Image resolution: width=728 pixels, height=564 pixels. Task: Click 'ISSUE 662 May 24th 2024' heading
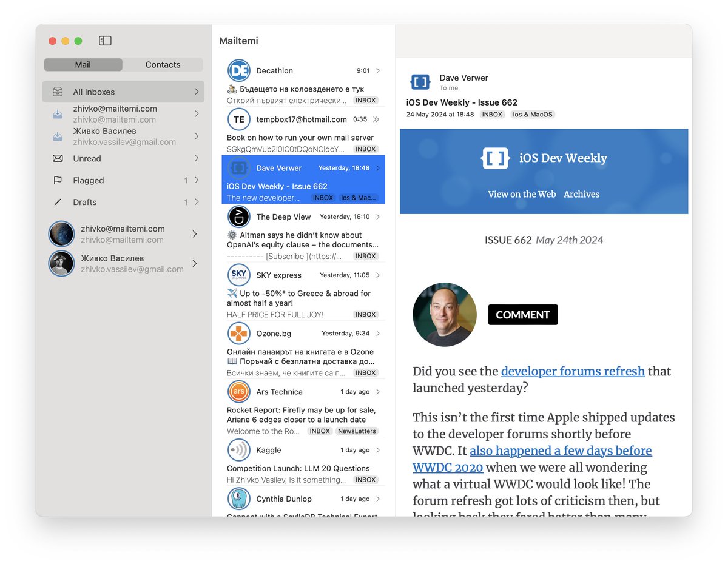(544, 240)
